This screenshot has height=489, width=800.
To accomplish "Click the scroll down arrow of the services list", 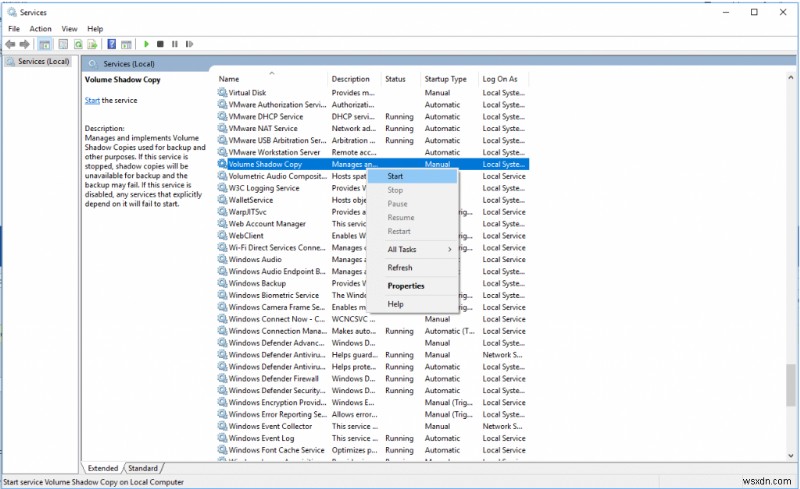I will (x=790, y=456).
